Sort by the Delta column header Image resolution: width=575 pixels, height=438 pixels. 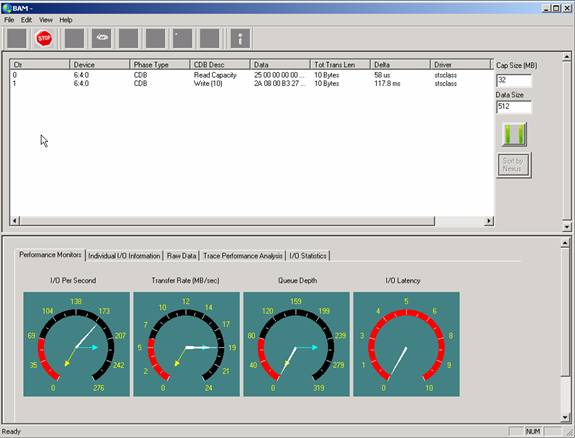point(400,65)
